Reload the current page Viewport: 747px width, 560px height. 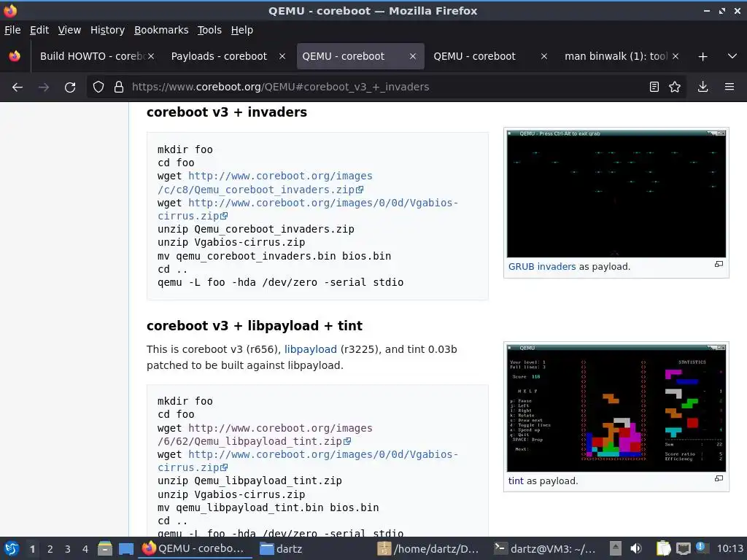click(x=70, y=87)
